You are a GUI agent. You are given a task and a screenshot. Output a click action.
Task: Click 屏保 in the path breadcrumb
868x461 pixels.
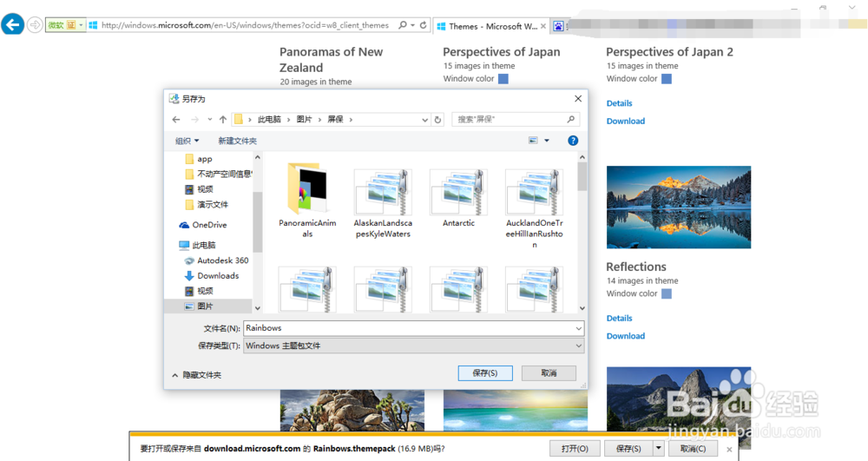click(x=335, y=120)
